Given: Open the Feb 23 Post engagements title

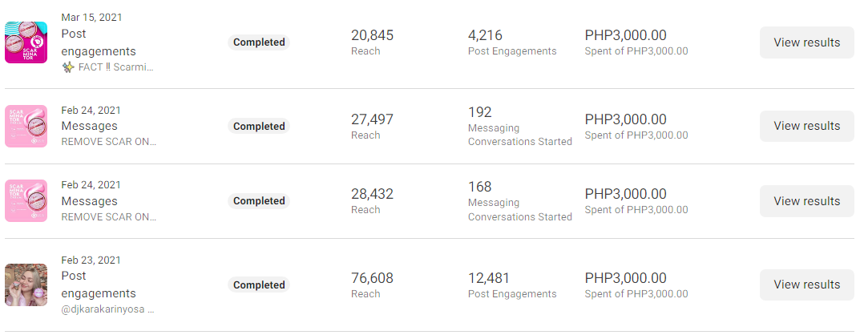Looking at the screenshot, I should 99,285.
